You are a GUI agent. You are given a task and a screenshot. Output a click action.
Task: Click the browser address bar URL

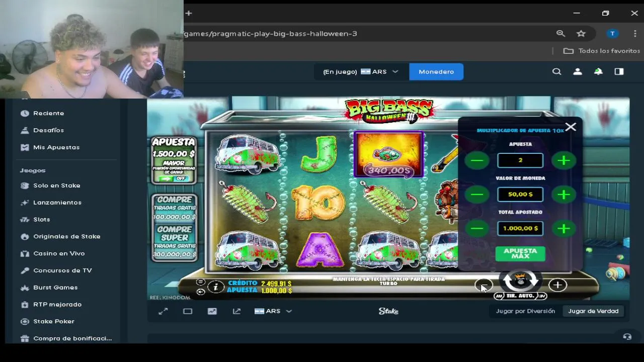click(271, 34)
